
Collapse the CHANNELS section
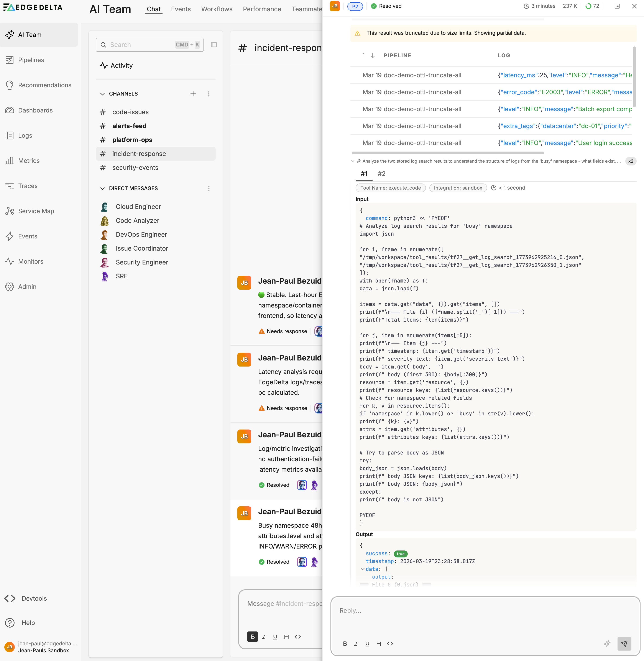pyautogui.click(x=102, y=94)
